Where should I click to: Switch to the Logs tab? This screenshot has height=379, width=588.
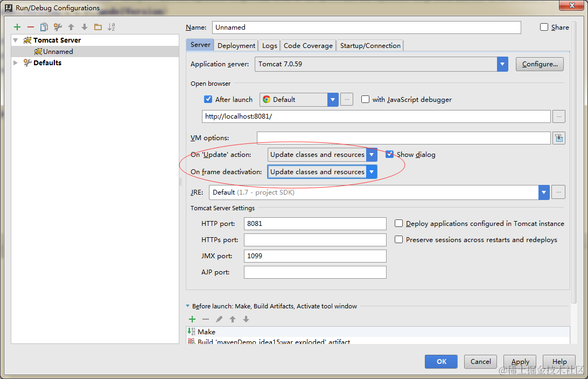click(x=269, y=45)
